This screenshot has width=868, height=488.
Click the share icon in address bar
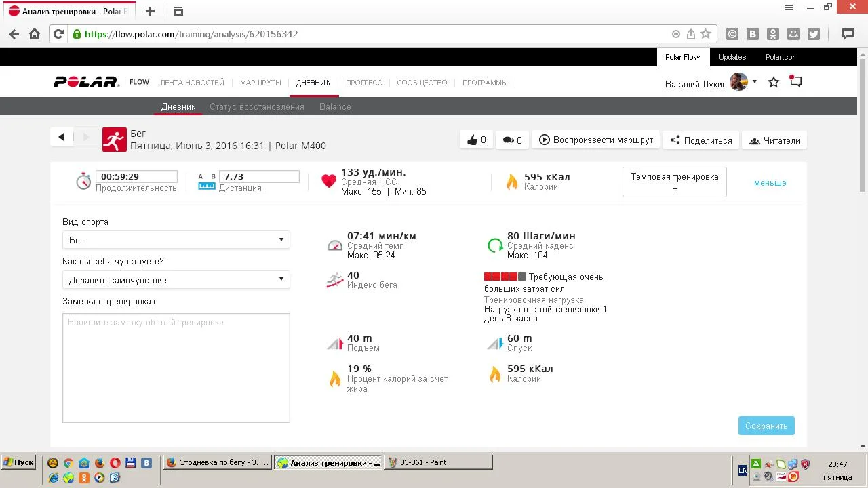pos(691,34)
